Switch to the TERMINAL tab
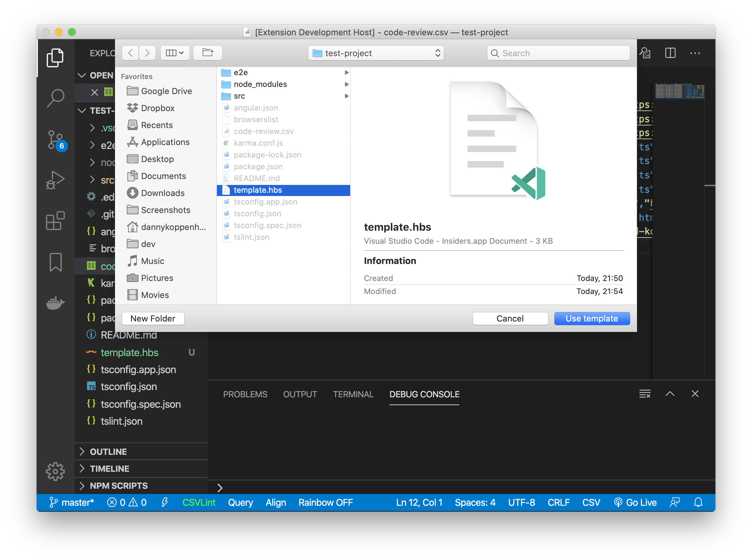The width and height of the screenshot is (752, 560). (353, 394)
